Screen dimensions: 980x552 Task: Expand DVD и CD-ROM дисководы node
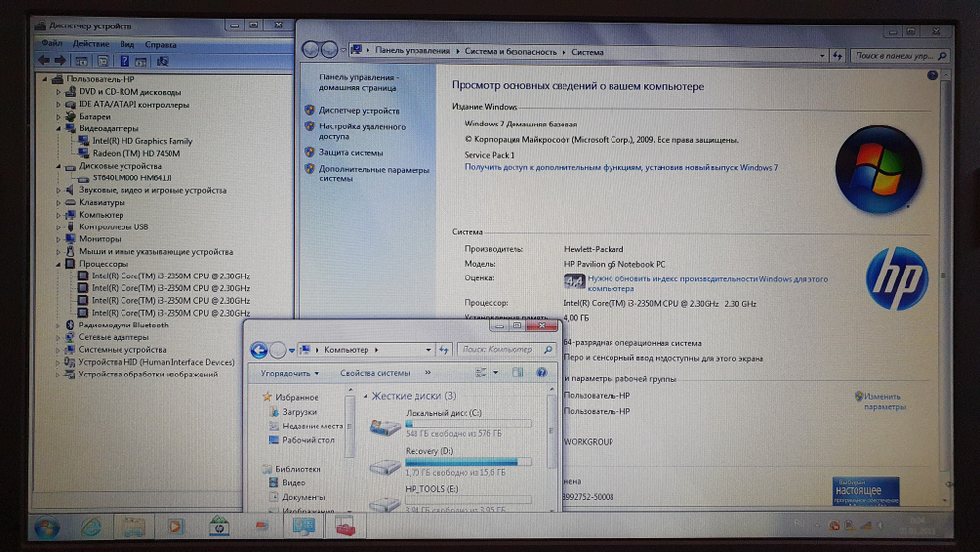pos(58,92)
